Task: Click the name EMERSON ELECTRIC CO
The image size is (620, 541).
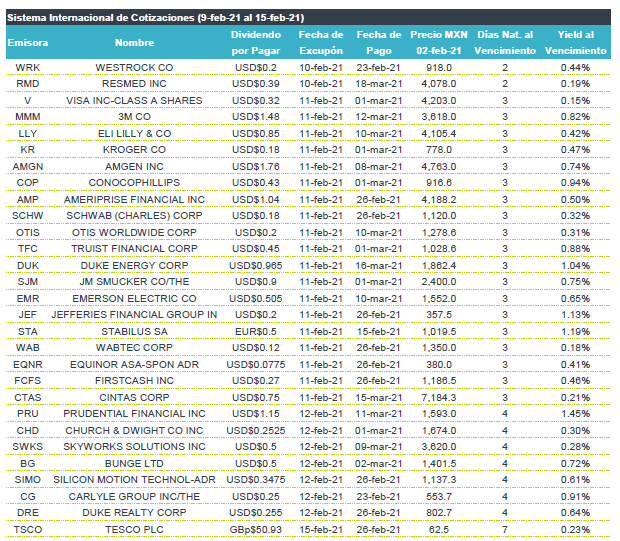Action: pos(134,299)
